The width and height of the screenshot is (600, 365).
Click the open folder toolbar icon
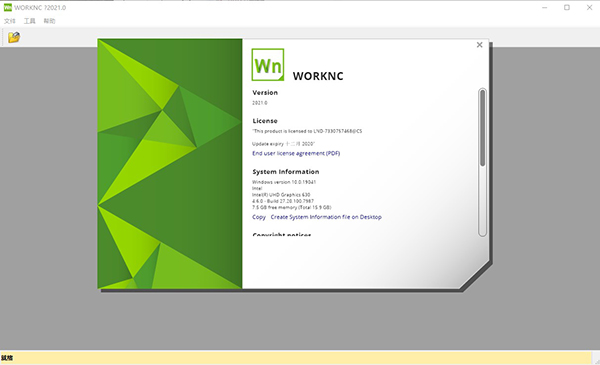(x=14, y=37)
